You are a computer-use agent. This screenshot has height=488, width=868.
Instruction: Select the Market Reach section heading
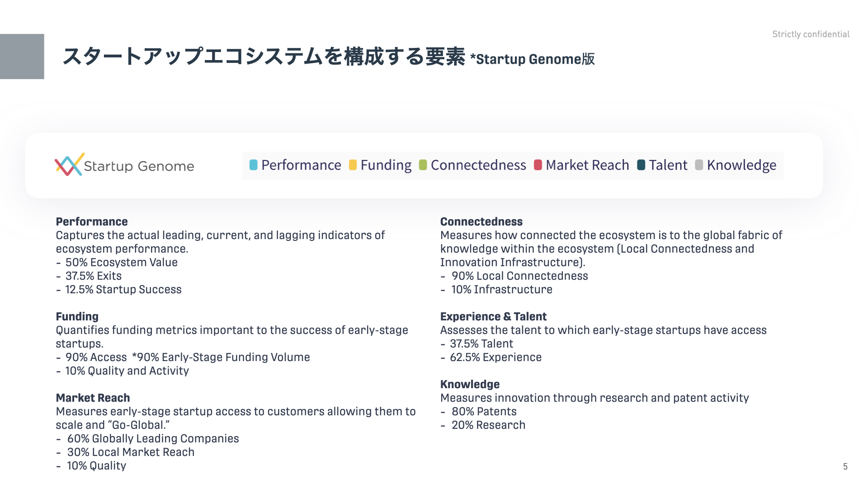(93, 398)
